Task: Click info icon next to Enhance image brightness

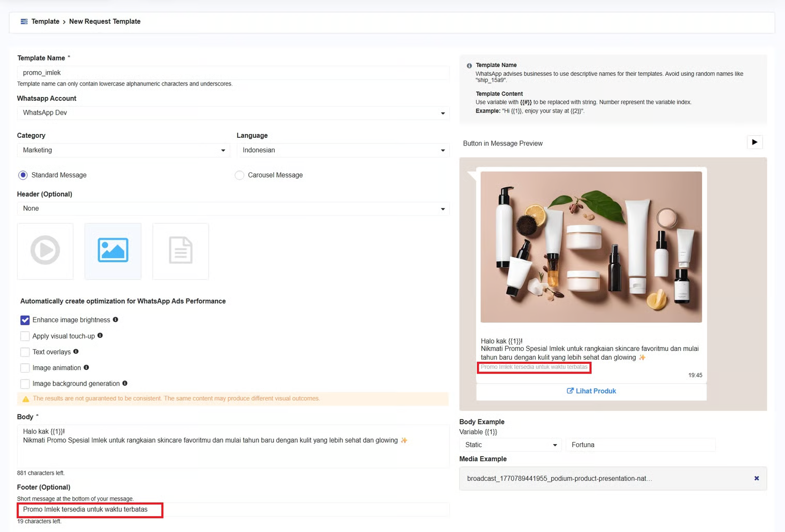Action: click(116, 320)
